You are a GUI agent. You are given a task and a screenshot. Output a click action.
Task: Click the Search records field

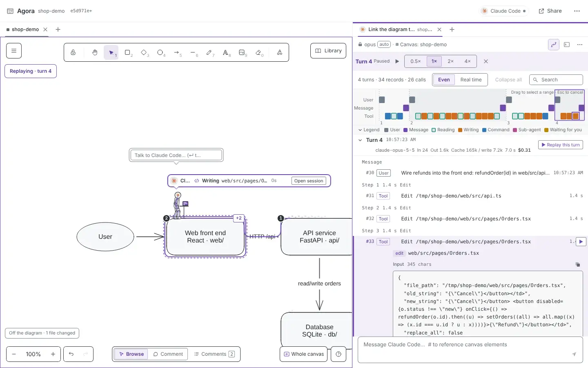pos(556,80)
